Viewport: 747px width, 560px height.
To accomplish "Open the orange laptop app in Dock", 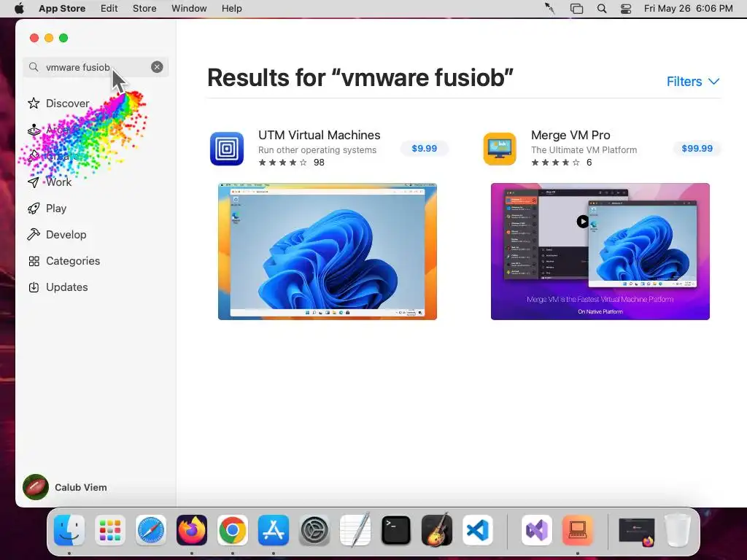I will (578, 530).
